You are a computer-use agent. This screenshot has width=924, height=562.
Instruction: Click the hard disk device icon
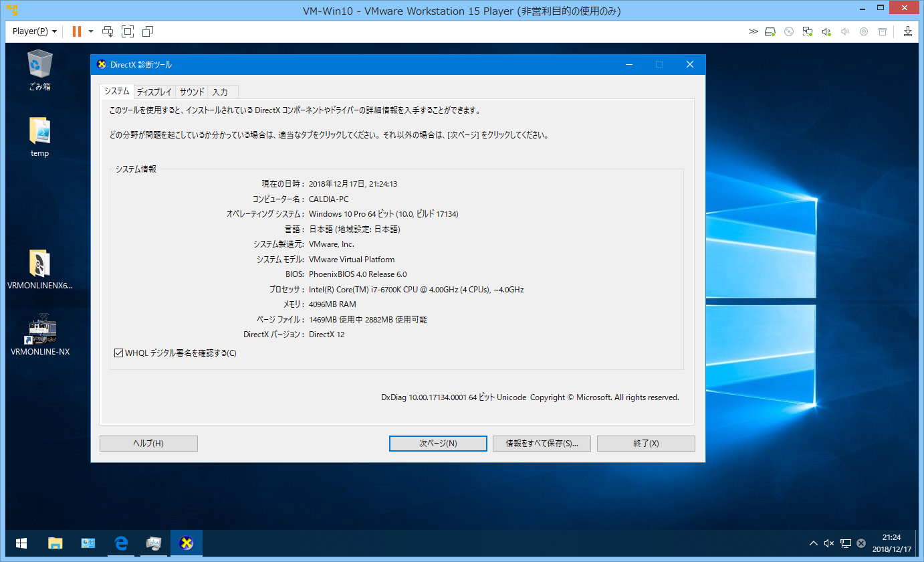(x=770, y=31)
